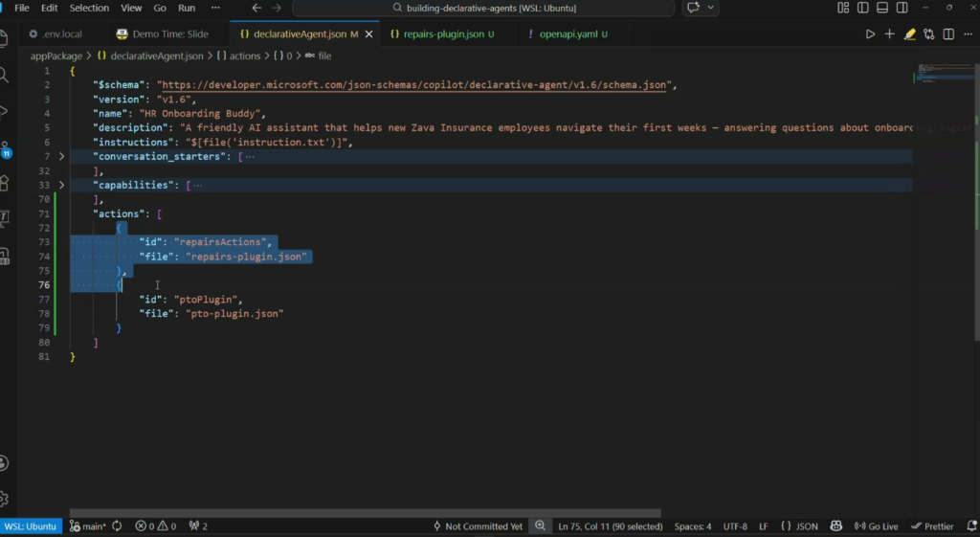Click the horizontal scrollbar at editor bottom
This screenshot has width=980, height=537.
(x=364, y=513)
